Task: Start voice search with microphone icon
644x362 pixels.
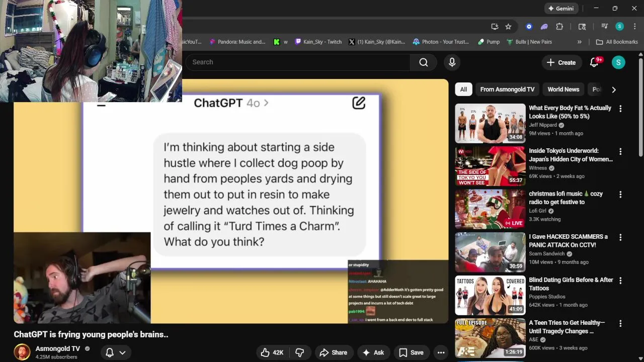Action: [452, 62]
